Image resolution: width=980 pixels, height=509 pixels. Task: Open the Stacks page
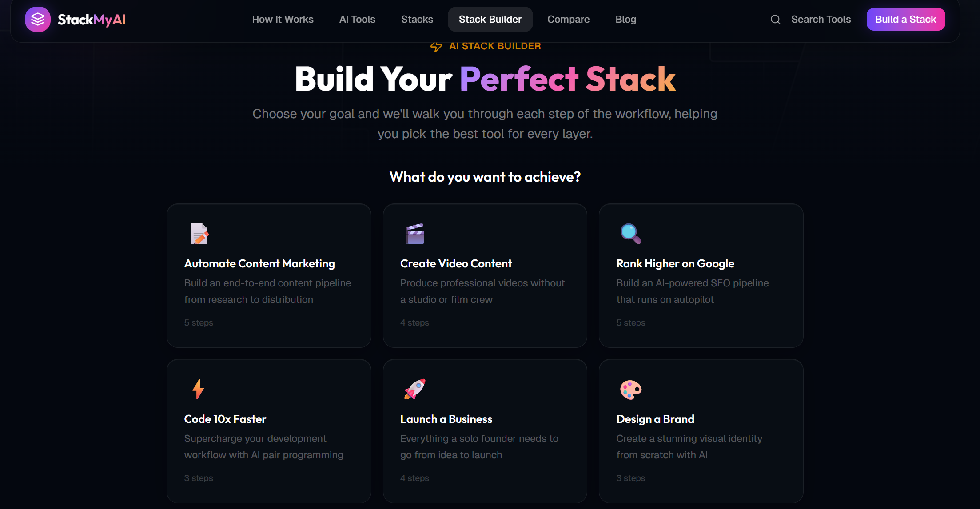[x=417, y=19]
